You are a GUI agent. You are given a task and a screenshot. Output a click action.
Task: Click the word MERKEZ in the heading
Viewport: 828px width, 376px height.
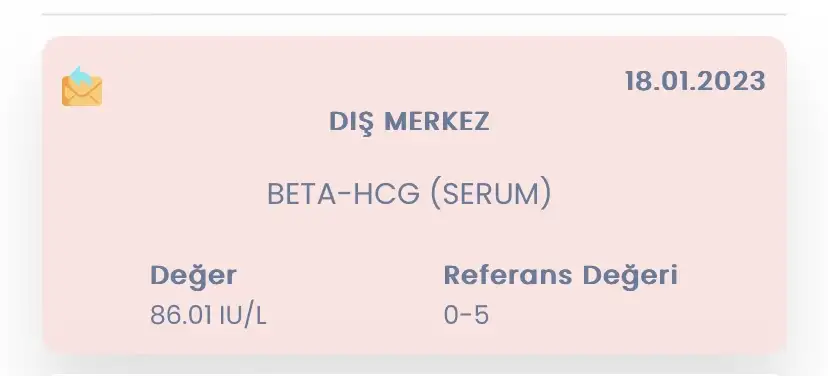437,121
